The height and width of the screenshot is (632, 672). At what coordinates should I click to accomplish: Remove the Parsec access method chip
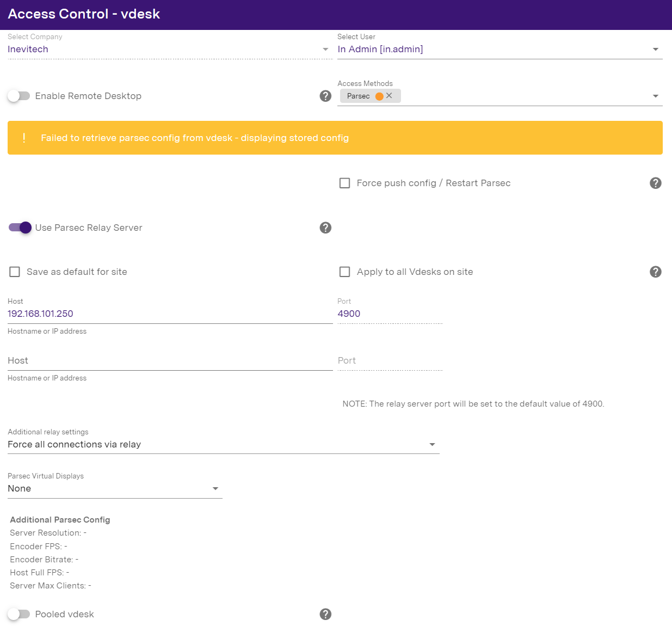point(390,96)
